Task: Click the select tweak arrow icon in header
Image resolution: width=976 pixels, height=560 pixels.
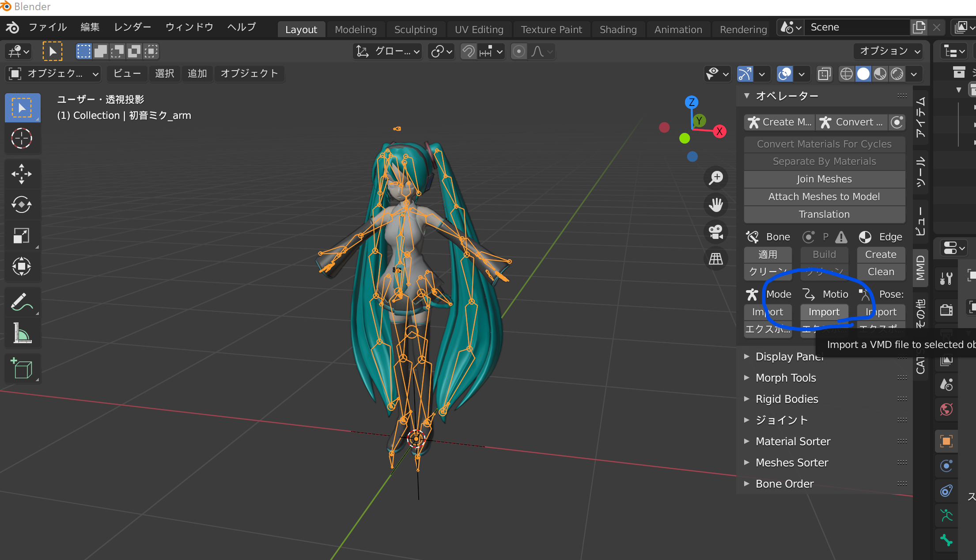Action: pos(53,51)
